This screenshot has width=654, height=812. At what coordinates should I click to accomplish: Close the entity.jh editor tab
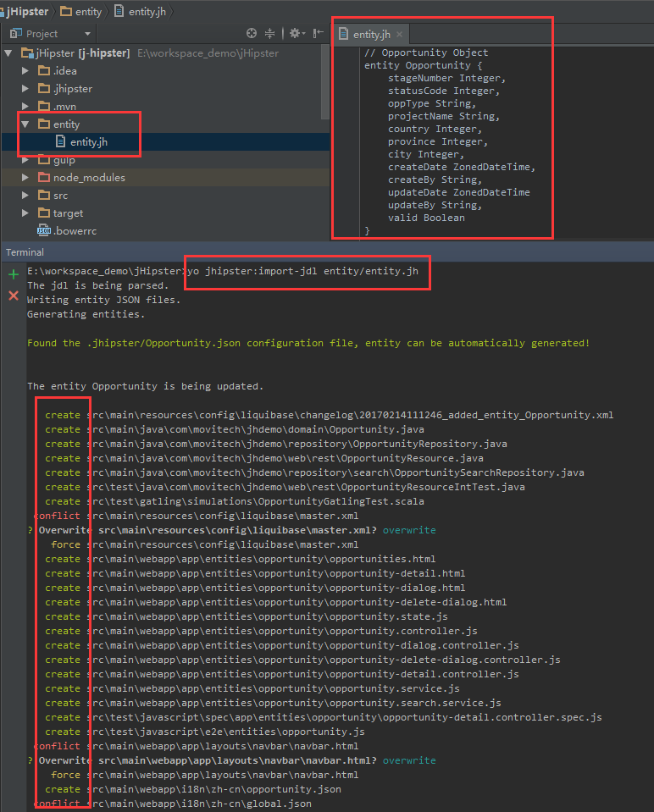[400, 35]
